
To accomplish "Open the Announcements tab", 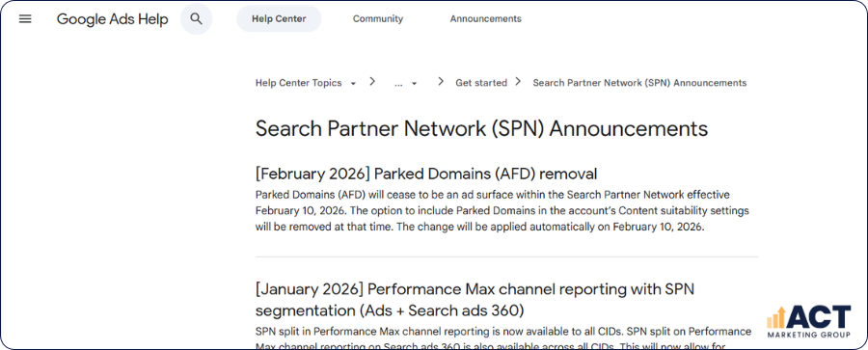I will point(485,19).
